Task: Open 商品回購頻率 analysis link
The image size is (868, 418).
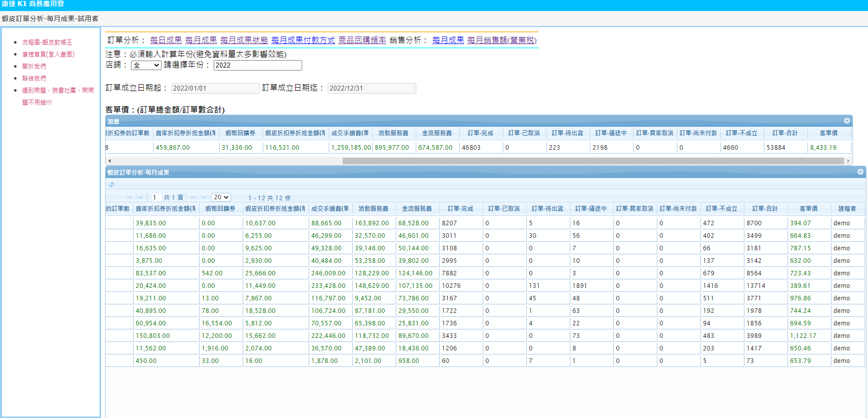Action: (362, 40)
